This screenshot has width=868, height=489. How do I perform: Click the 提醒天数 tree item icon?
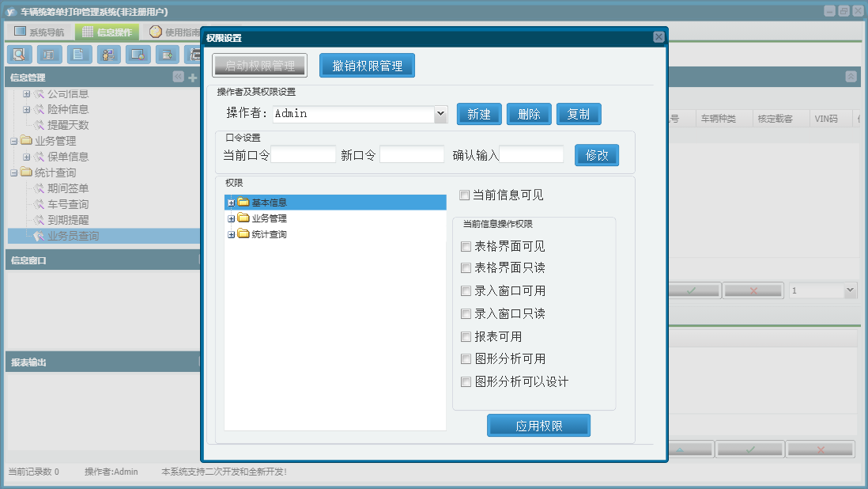tap(39, 125)
